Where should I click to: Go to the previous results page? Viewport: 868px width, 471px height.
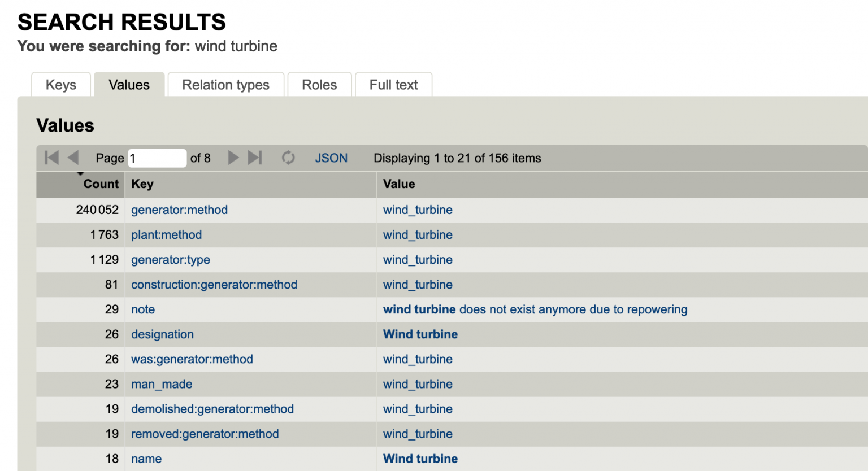[x=73, y=158]
